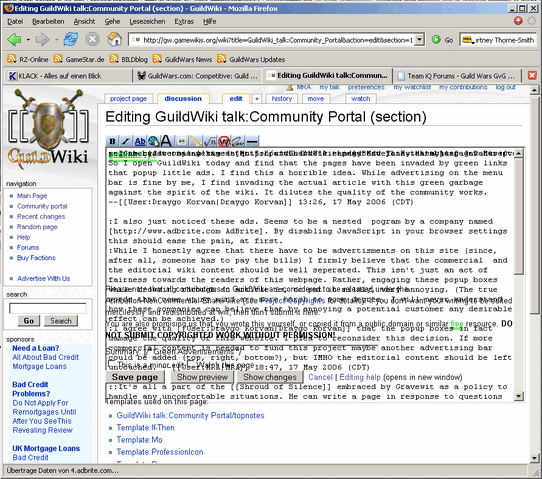Image resolution: width=542 pixels, height=479 pixels.
Task: Close the current tab with the red X
Action: 532,75
